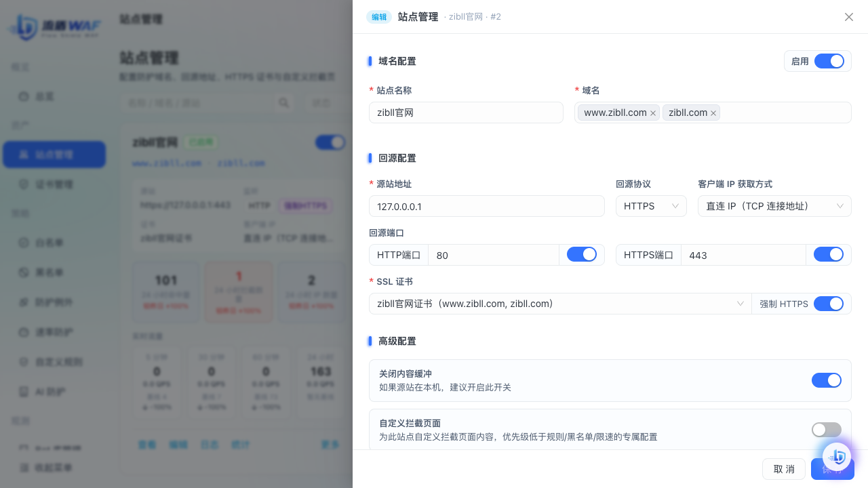
Task: Click the search magnifier in background list
Action: click(283, 102)
